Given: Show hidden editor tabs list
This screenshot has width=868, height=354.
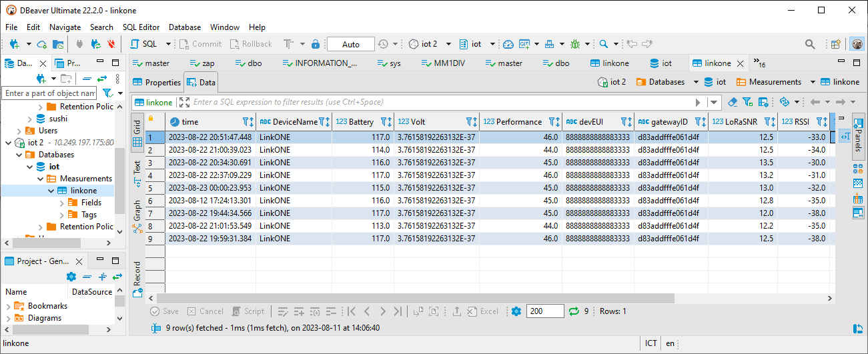Looking at the screenshot, I should [x=759, y=63].
